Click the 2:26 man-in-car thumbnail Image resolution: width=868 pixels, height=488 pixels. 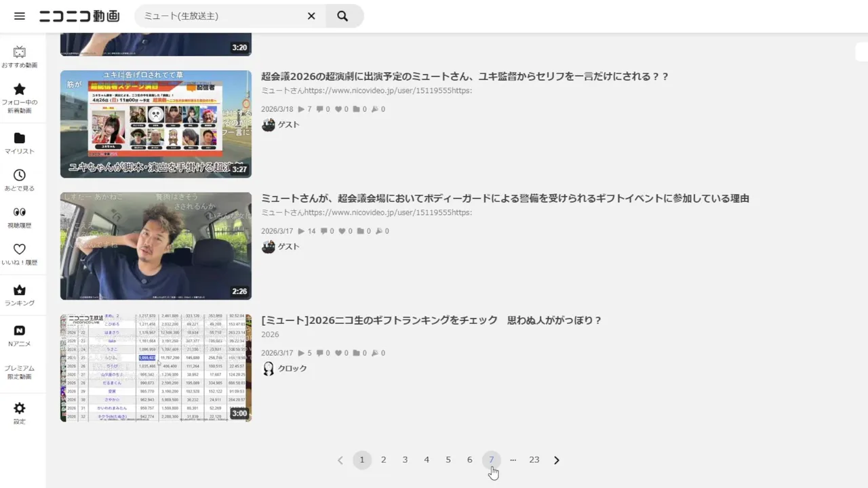click(156, 246)
